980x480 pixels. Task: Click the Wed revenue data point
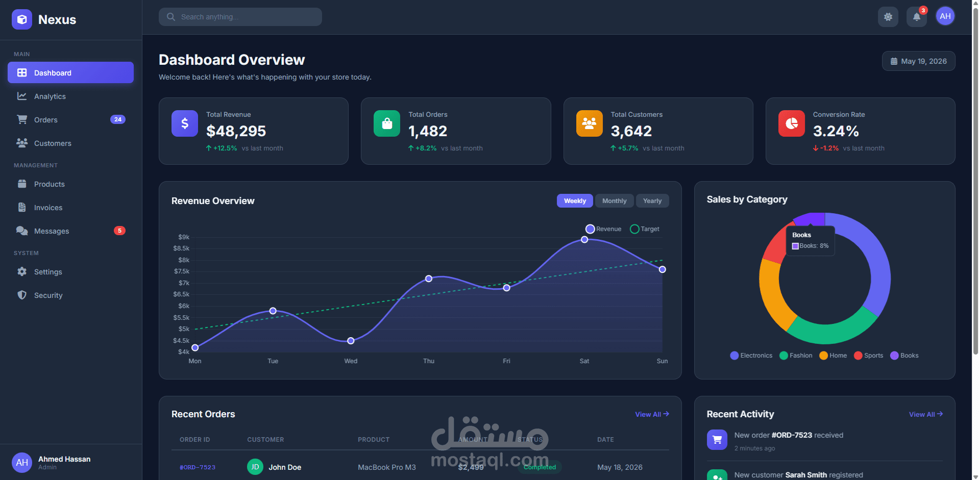pyautogui.click(x=351, y=341)
